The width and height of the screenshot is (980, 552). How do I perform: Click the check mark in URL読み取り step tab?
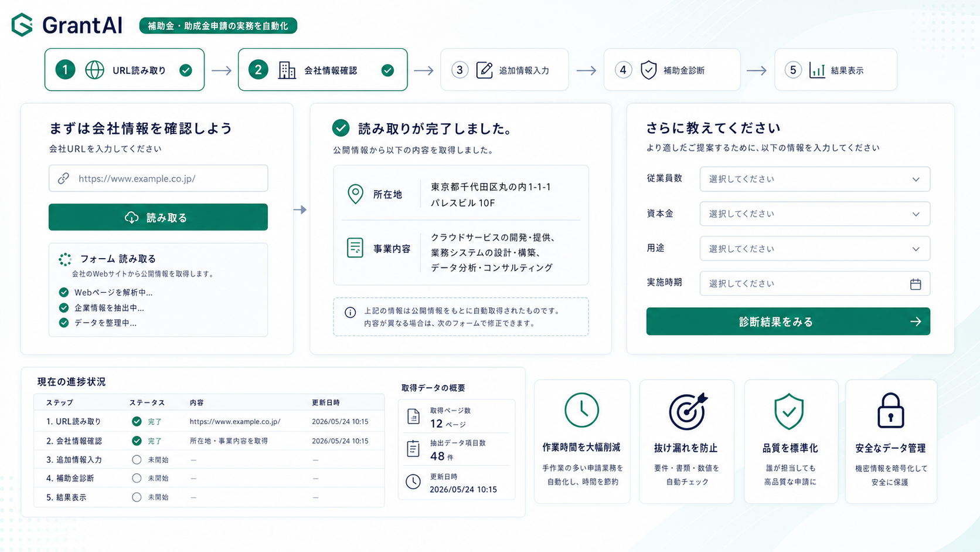tap(186, 70)
